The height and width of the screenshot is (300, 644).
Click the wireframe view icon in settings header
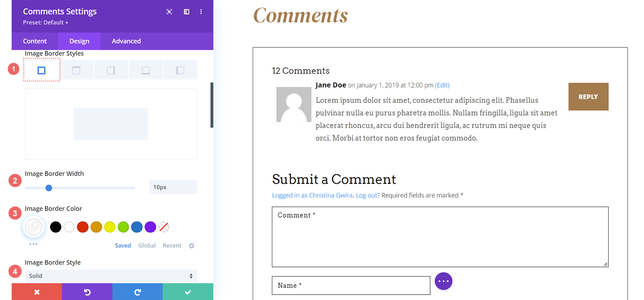click(x=186, y=12)
